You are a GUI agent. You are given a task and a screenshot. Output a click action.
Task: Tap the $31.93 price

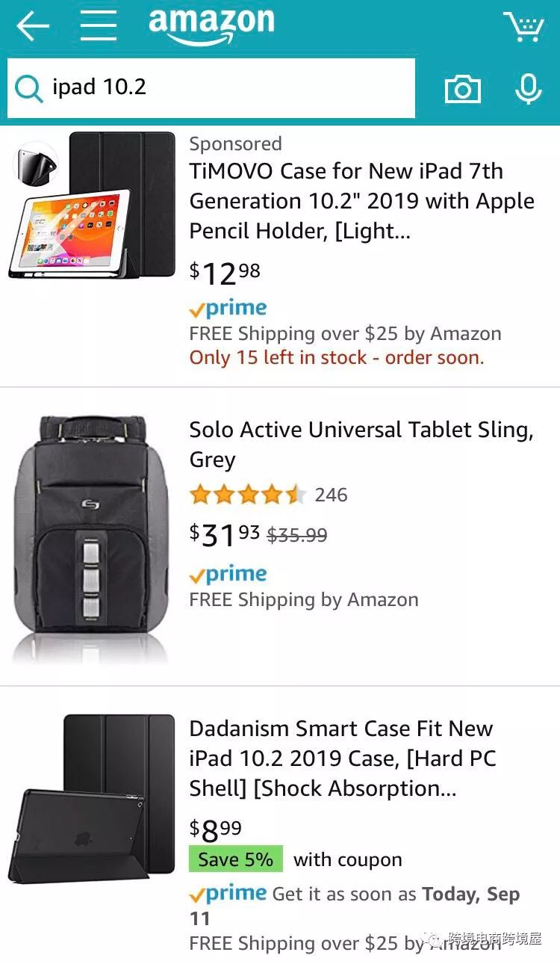tap(225, 534)
